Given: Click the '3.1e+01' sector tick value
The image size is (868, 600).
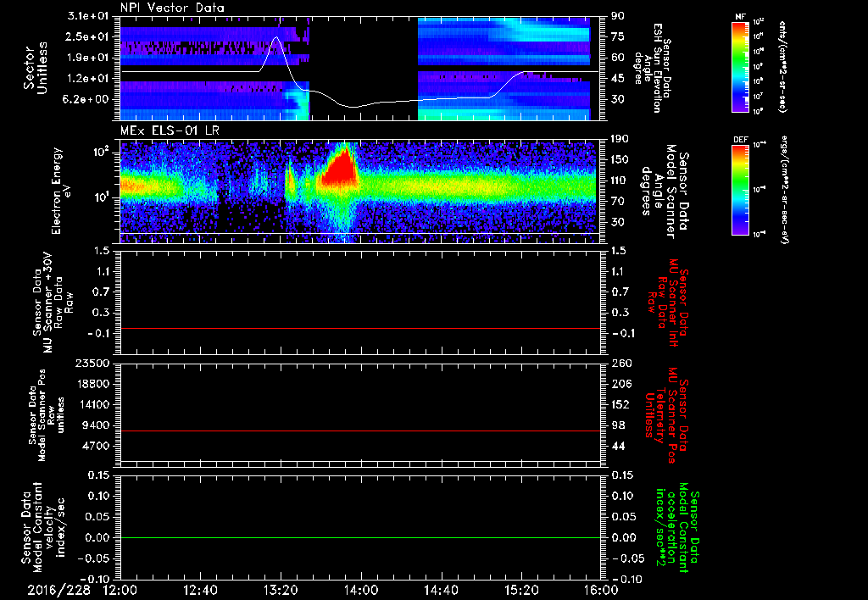Looking at the screenshot, I should (x=88, y=16).
